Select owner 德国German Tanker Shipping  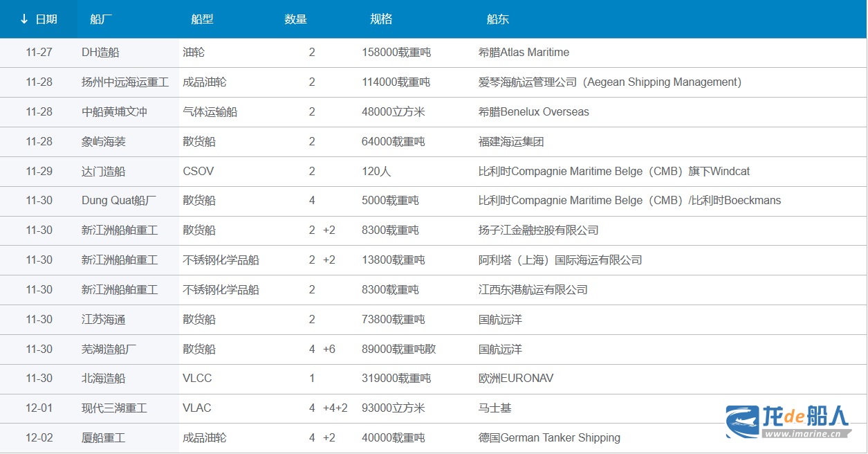point(549,438)
